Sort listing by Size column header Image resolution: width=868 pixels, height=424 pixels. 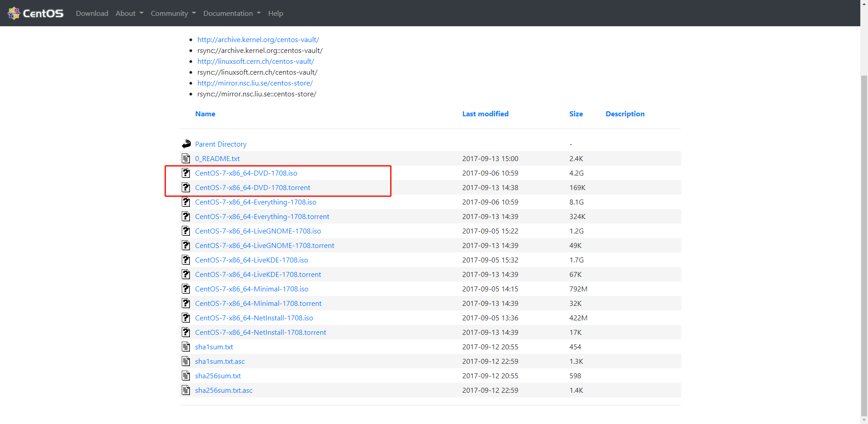pyautogui.click(x=576, y=114)
